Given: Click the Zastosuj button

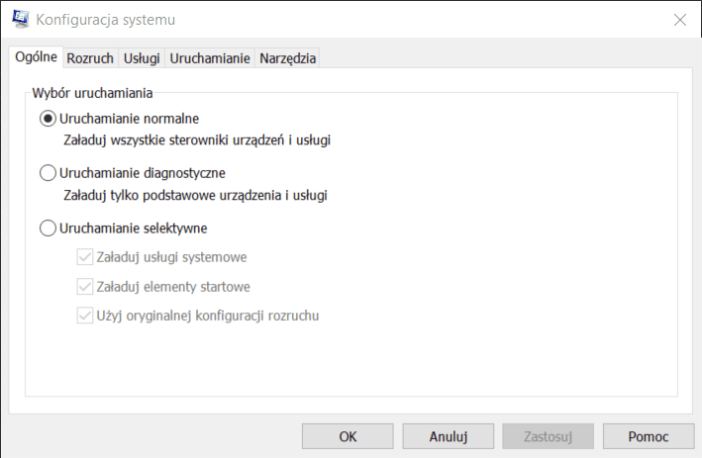Looking at the screenshot, I should coord(548,437).
